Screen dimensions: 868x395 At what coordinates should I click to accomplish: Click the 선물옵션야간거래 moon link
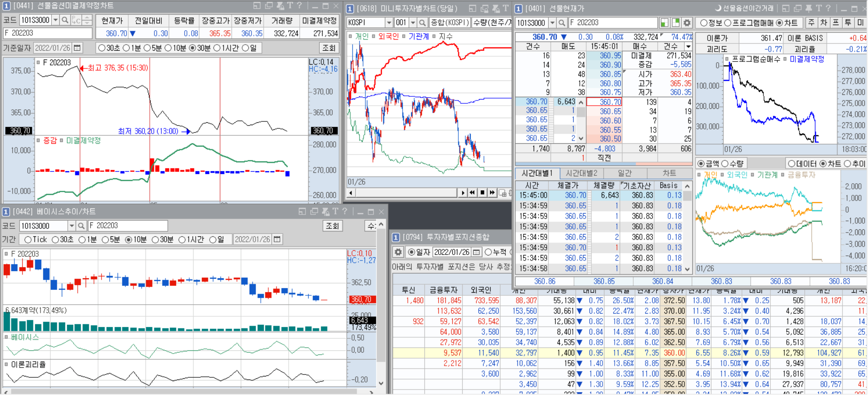pyautogui.click(x=744, y=8)
